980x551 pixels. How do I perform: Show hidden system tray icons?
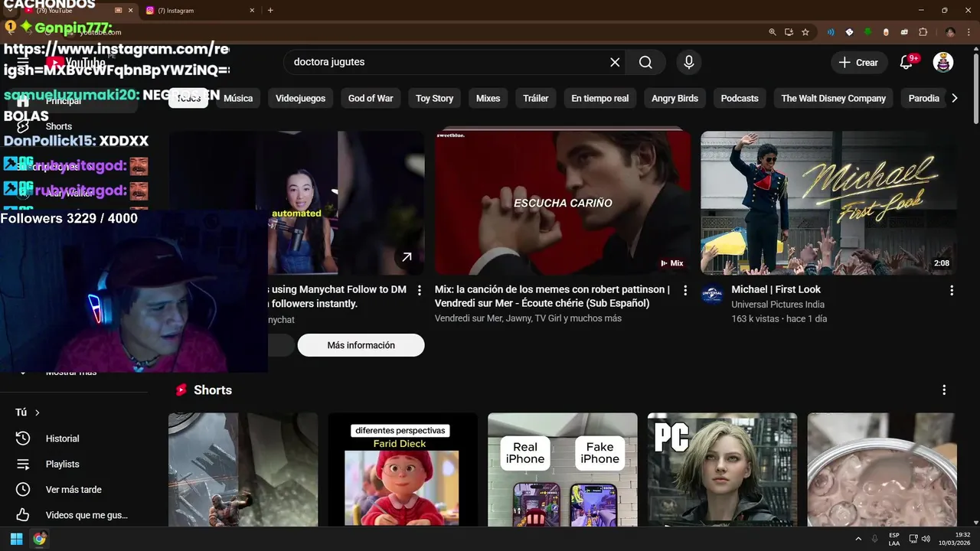pyautogui.click(x=858, y=539)
